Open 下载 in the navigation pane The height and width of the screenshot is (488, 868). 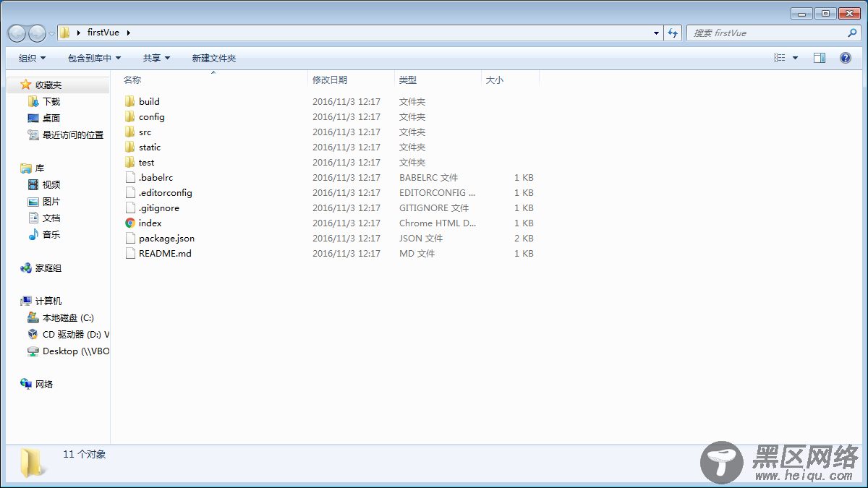(51, 102)
